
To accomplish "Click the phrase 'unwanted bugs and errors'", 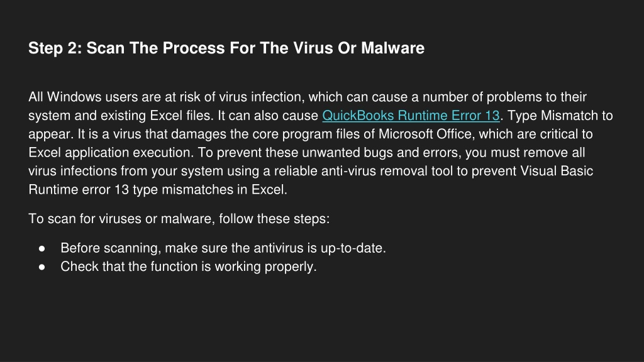I will click(380, 153).
